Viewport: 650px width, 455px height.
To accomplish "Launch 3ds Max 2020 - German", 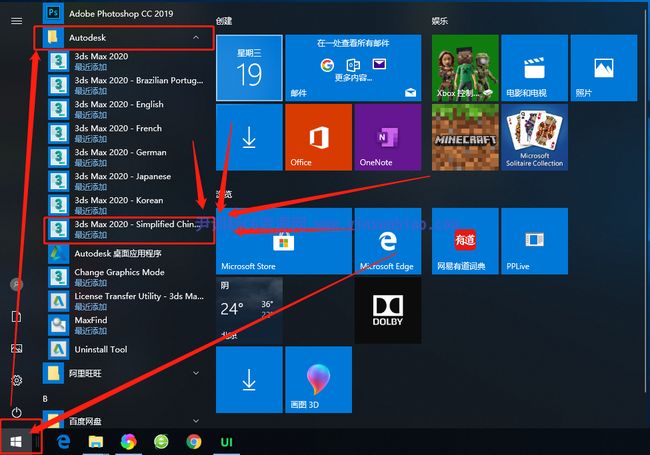I will point(129,157).
